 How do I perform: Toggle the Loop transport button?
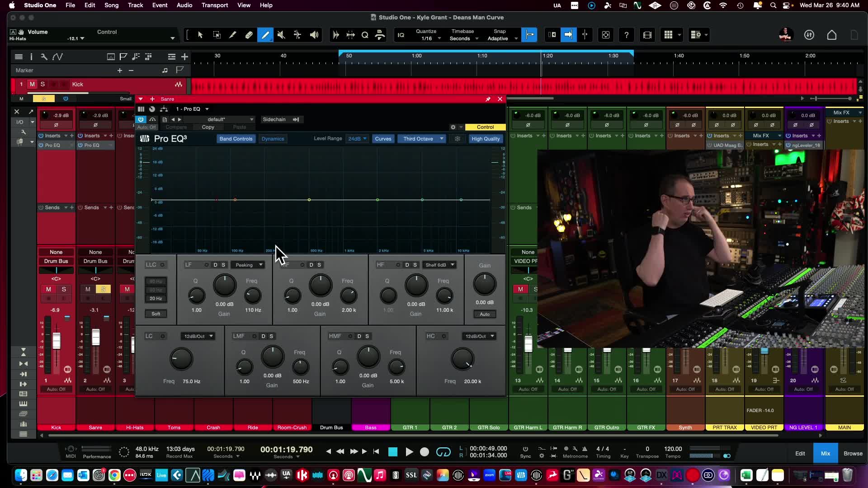pos(443,452)
